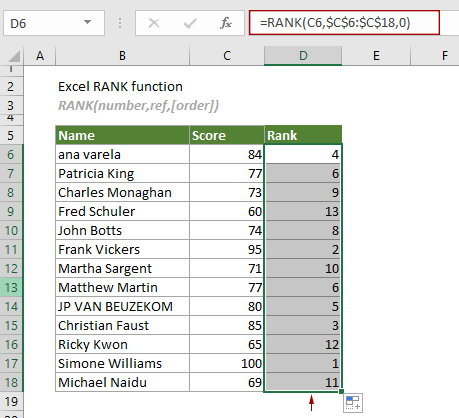
Task: Click the Select All corner triangle
Action: pyautogui.click(x=13, y=56)
